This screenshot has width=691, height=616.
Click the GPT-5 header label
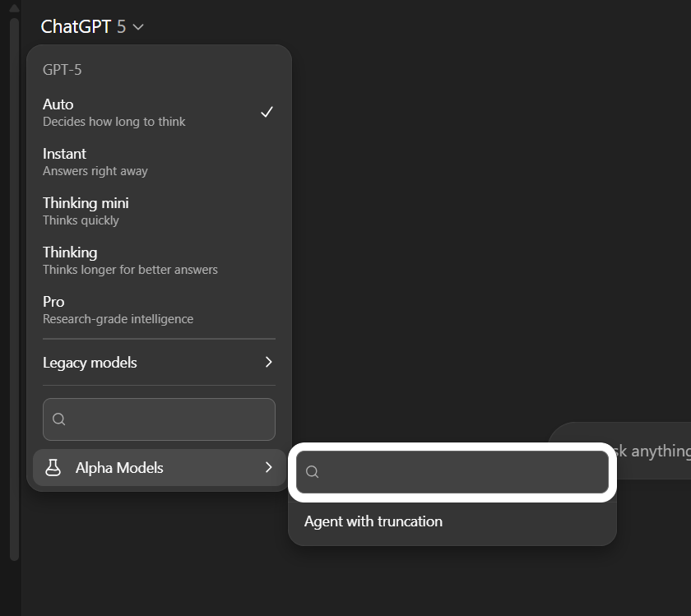tap(63, 70)
